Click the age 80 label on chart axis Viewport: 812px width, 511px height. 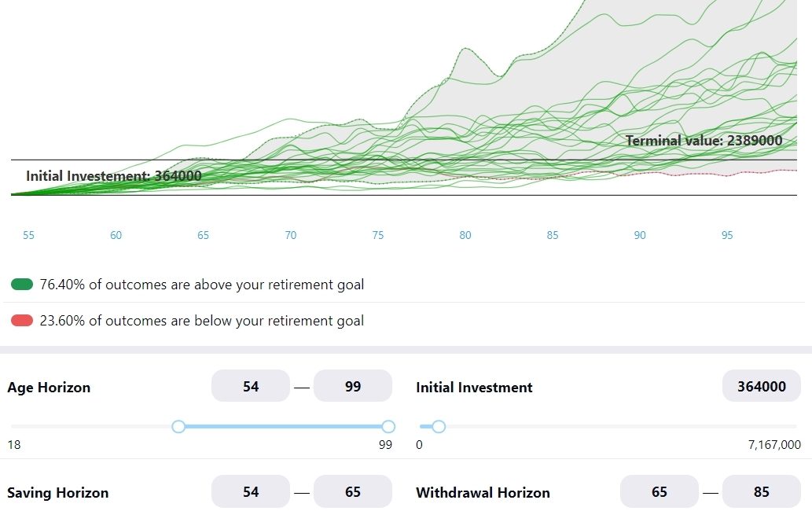(465, 235)
